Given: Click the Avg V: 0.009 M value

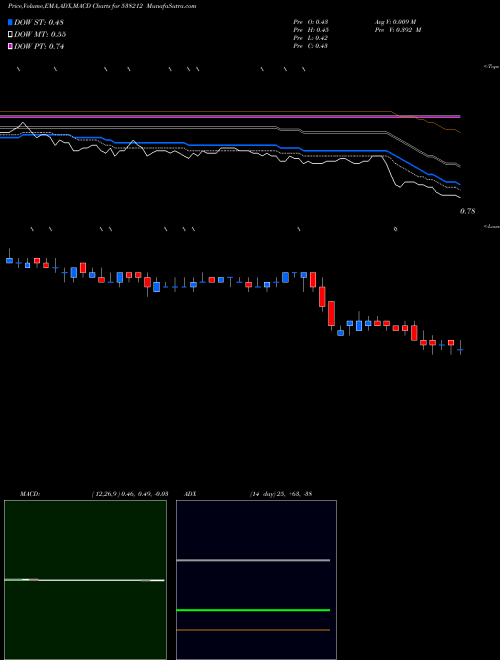Looking at the screenshot, I should tap(396, 22).
